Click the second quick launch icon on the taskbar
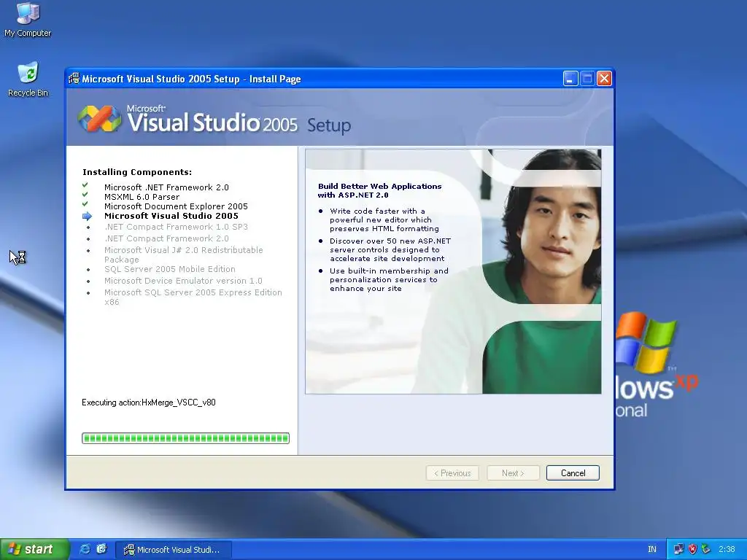 click(101, 549)
